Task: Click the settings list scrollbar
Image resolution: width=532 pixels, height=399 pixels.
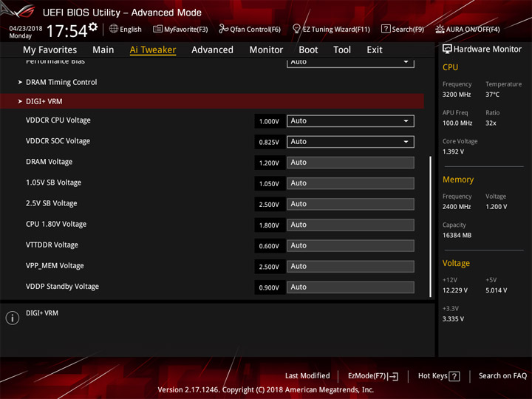Action: [430, 227]
